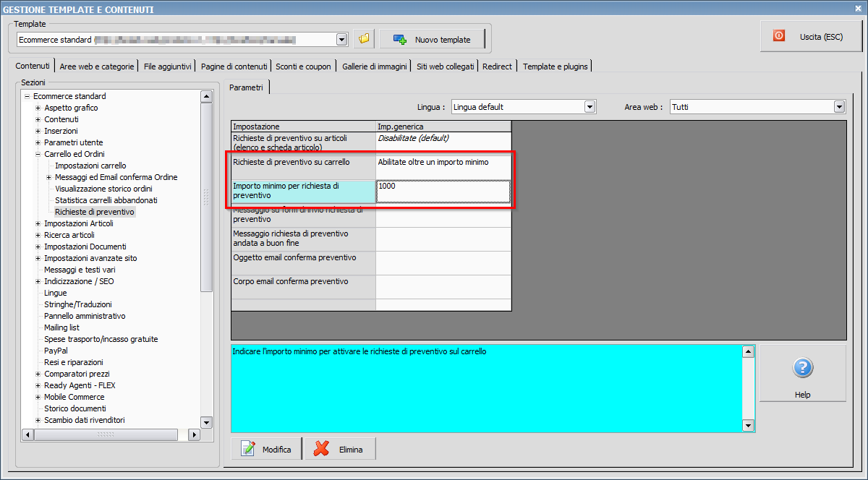This screenshot has width=868, height=480.
Task: Click the Nuovo template button
Action: (x=432, y=39)
